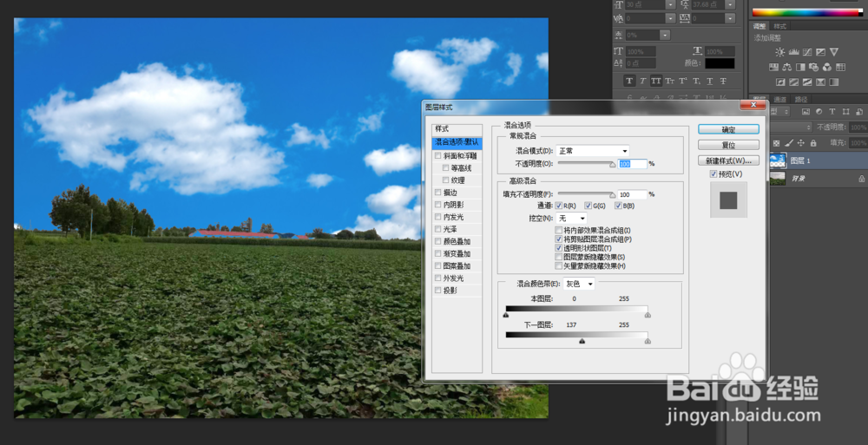Toggle Strikethrough text style
Screen dimensions: 868x445
click(723, 81)
